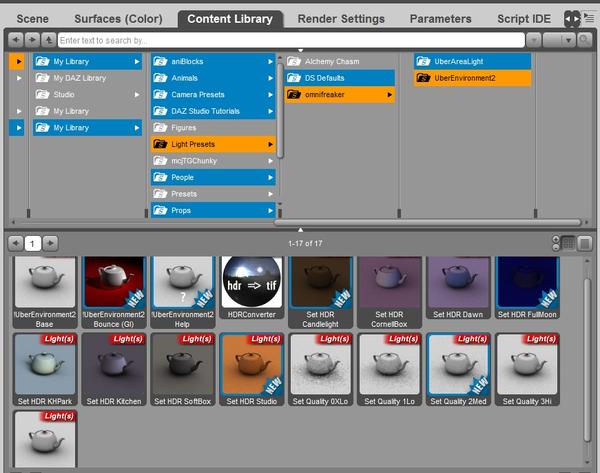Open the aniBlocks folder

213,62
